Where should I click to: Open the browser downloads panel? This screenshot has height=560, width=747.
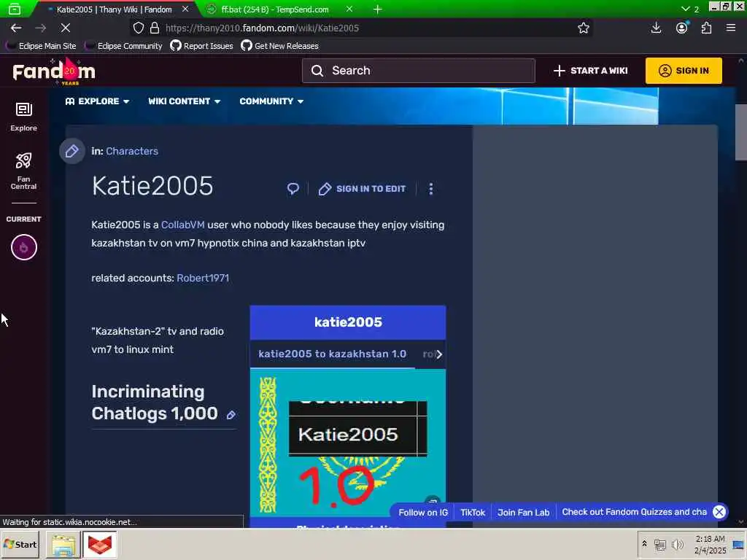[656, 28]
